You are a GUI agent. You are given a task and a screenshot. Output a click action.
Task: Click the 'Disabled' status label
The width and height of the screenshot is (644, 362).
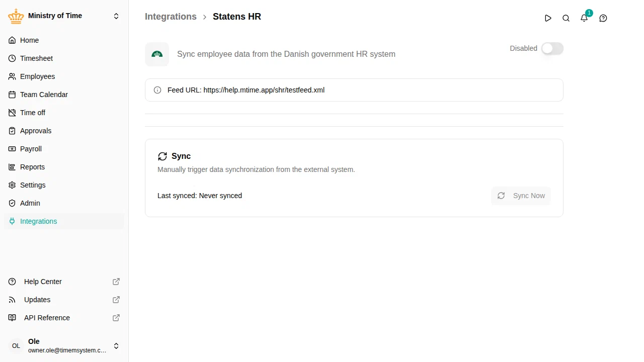pos(523,48)
